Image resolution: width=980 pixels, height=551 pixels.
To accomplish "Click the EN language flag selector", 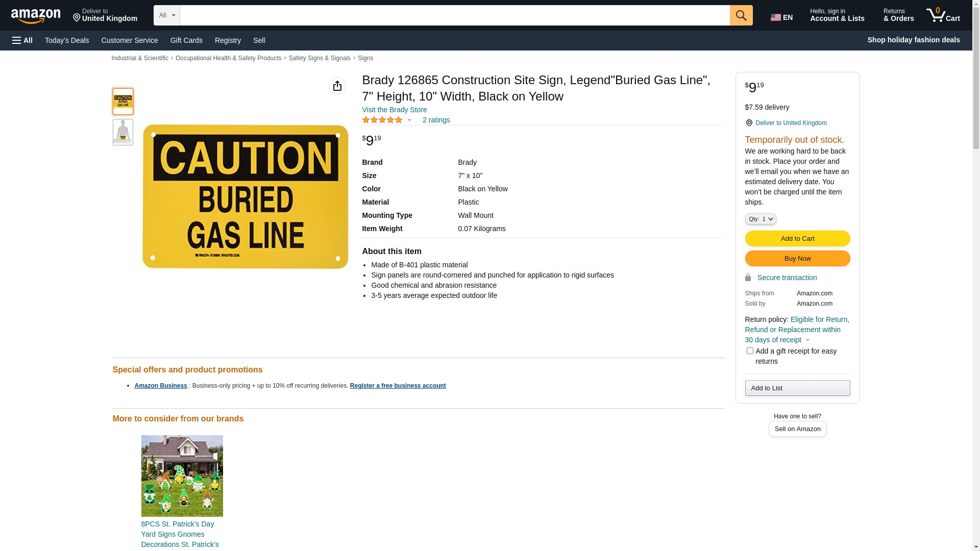I will (x=781, y=17).
